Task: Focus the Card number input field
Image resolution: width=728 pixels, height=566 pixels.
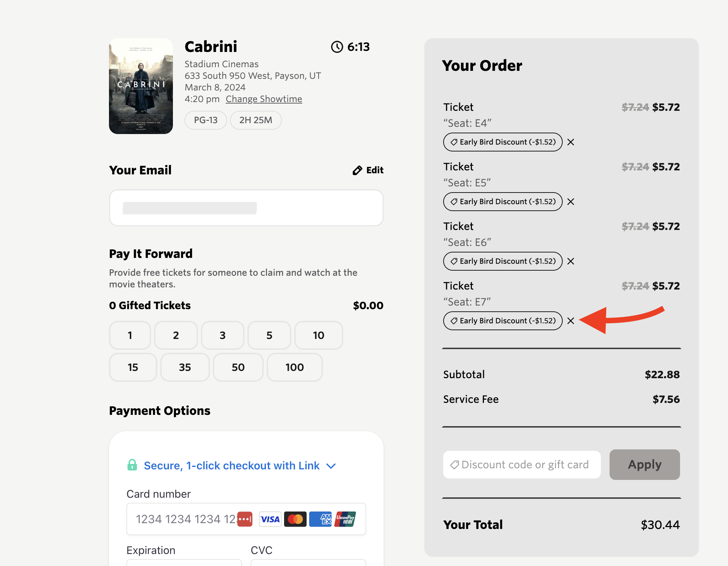Action: 182,519
